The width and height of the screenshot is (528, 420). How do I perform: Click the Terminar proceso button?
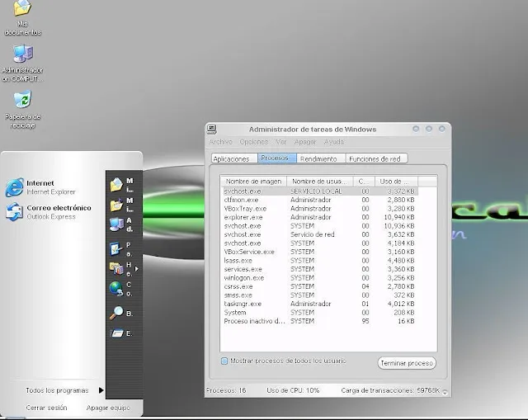coord(407,363)
